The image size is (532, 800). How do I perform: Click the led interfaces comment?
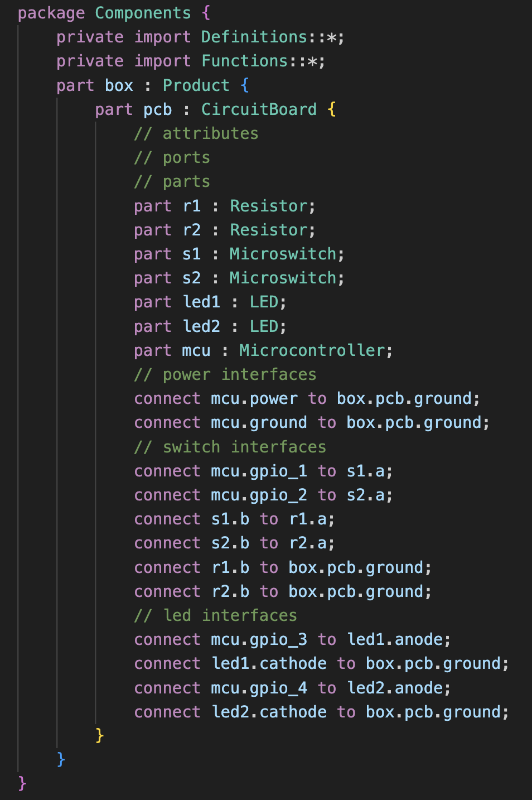(x=215, y=615)
